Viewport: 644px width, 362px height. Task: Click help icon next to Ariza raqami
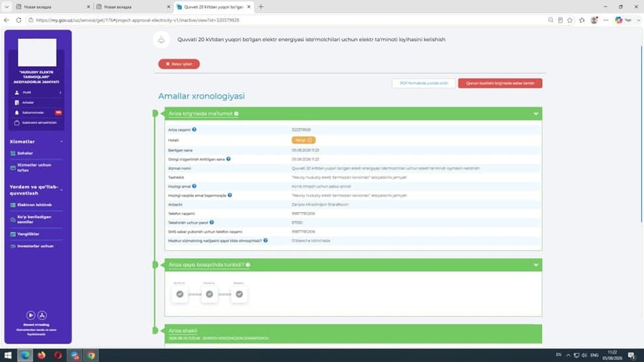coord(194,129)
